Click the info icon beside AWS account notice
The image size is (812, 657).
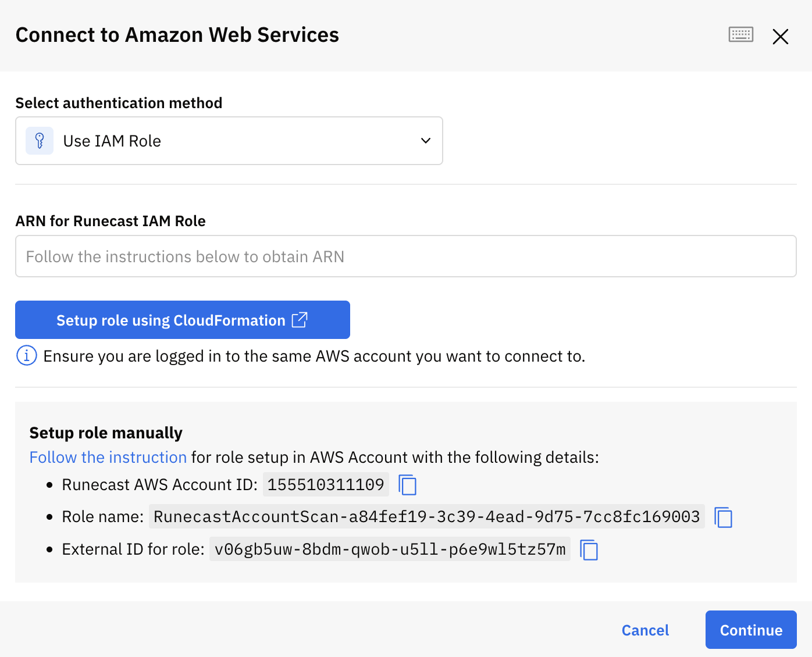point(27,355)
